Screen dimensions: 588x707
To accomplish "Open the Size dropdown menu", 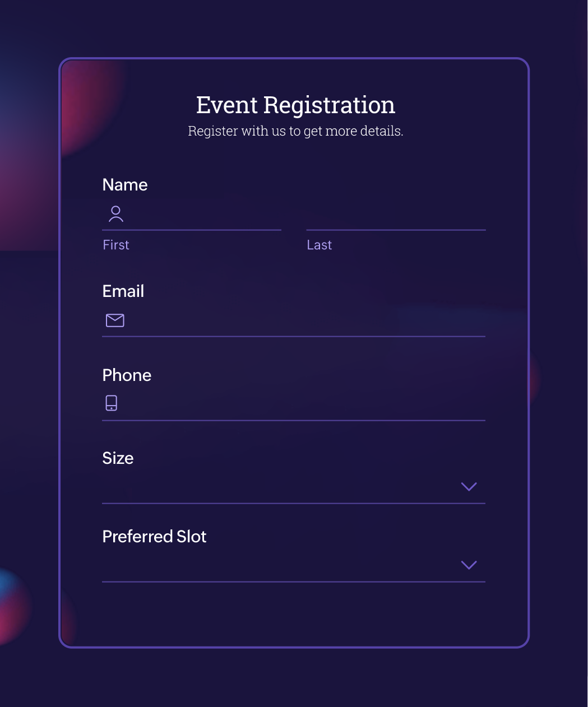I will (280, 487).
